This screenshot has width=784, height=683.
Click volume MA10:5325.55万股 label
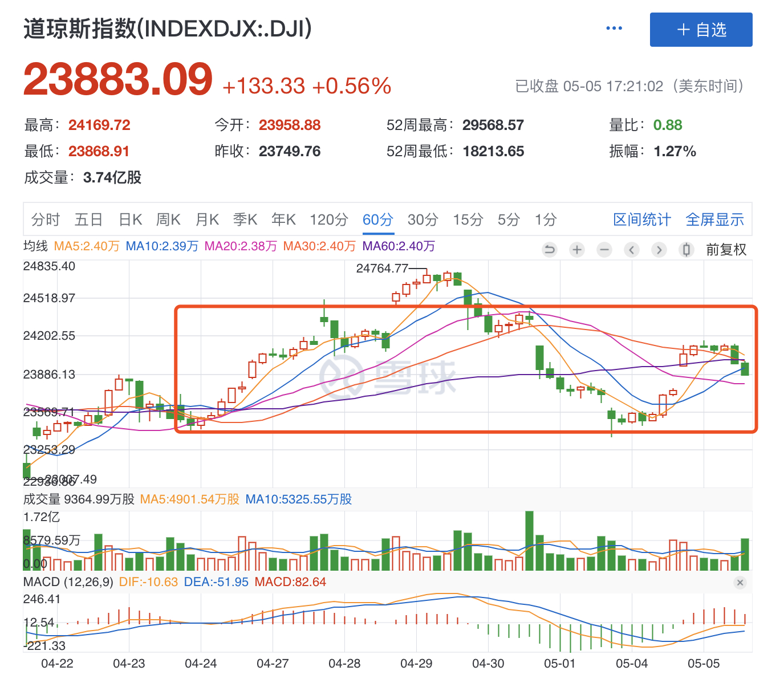(299, 499)
